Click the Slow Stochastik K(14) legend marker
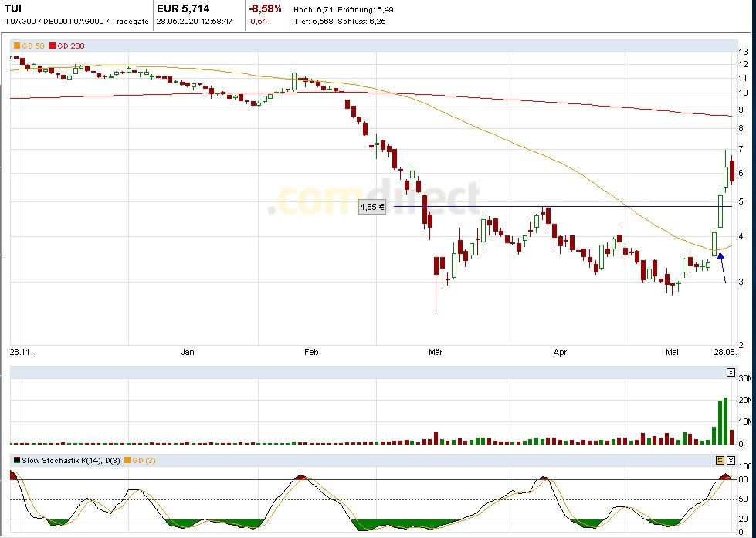 tap(17, 461)
